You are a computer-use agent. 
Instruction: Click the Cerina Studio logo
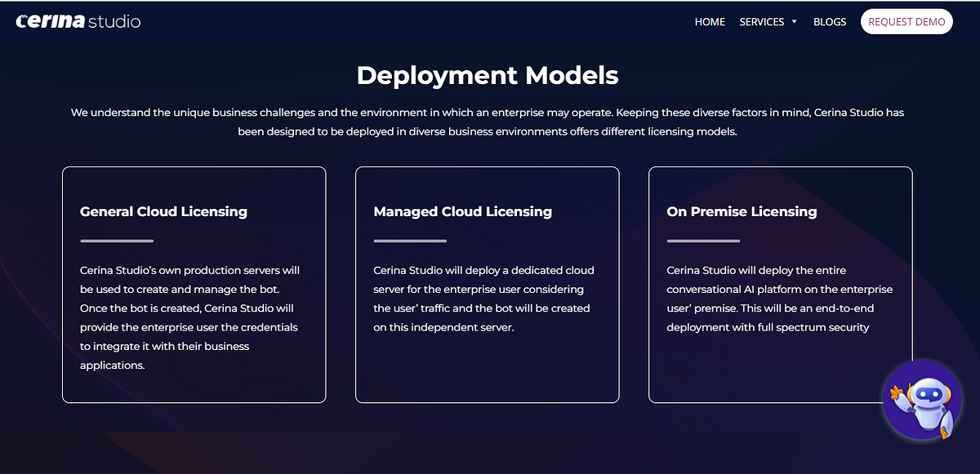pos(78,21)
